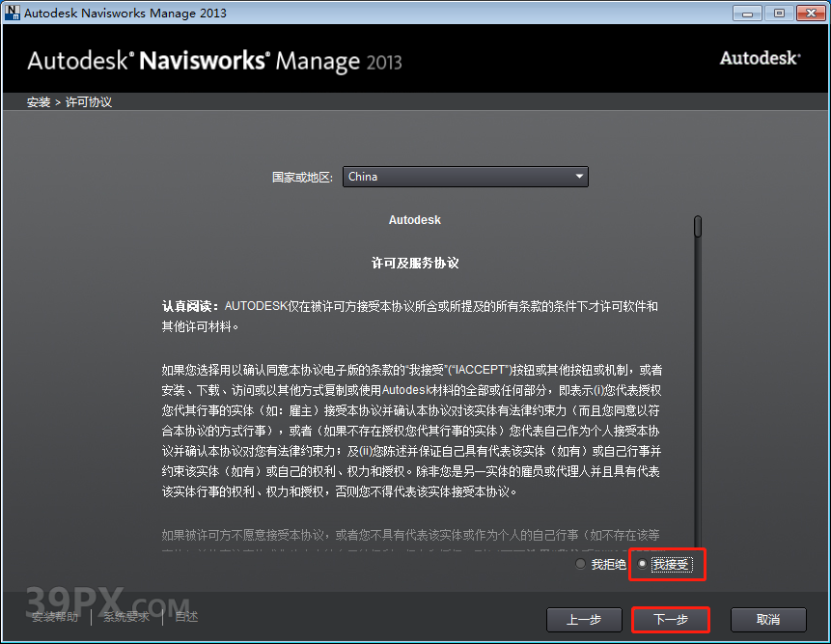
Task: Click the 许可及服务协议 heading in agreement
Action: 415,263
